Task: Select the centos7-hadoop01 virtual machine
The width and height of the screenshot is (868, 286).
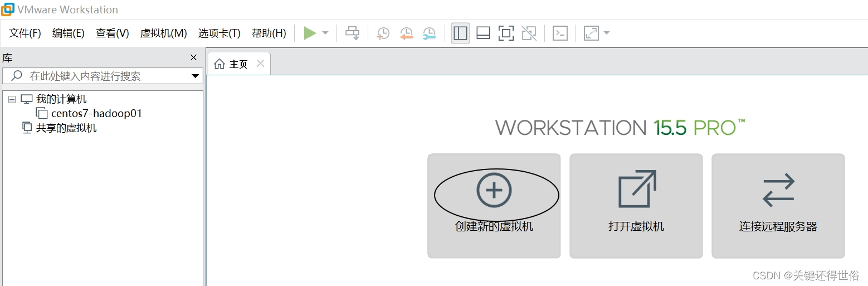Action: [x=96, y=114]
